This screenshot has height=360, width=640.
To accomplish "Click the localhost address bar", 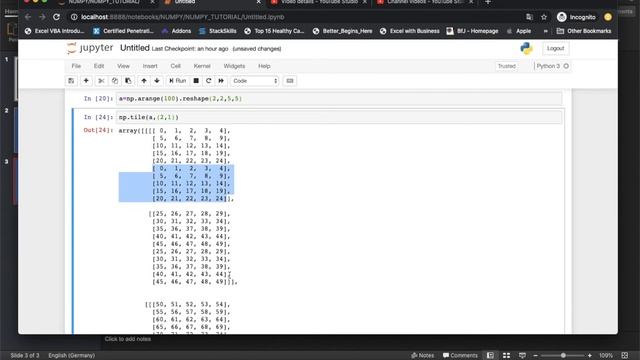I will click(x=294, y=17).
